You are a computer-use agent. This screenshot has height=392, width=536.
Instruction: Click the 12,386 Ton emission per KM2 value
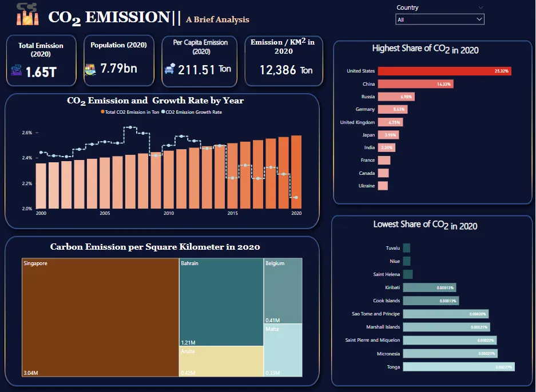(x=286, y=70)
